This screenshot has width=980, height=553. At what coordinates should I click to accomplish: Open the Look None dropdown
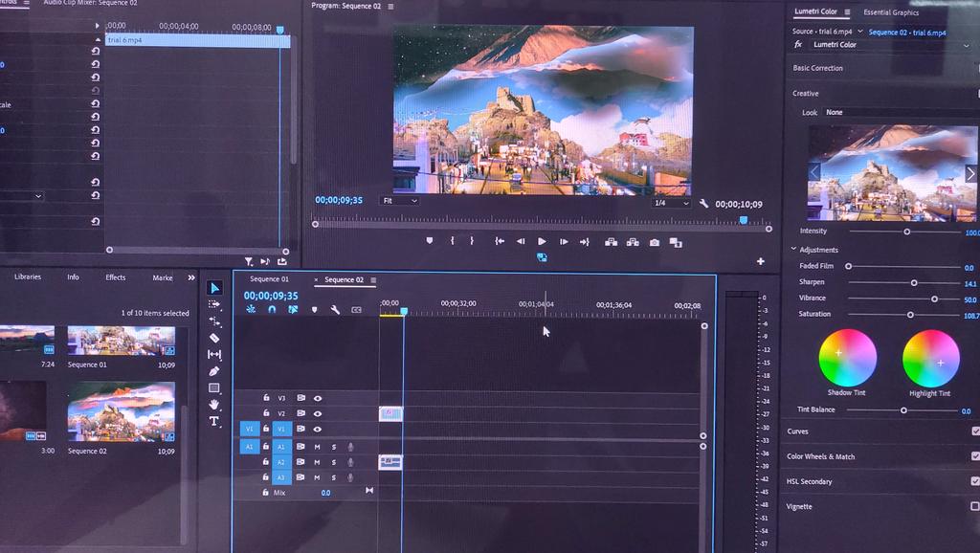click(900, 113)
